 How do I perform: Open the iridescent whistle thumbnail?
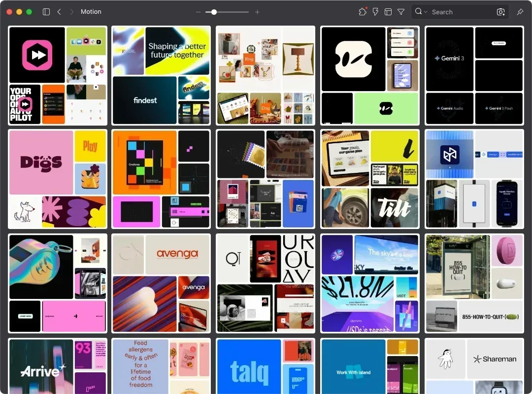58,283
